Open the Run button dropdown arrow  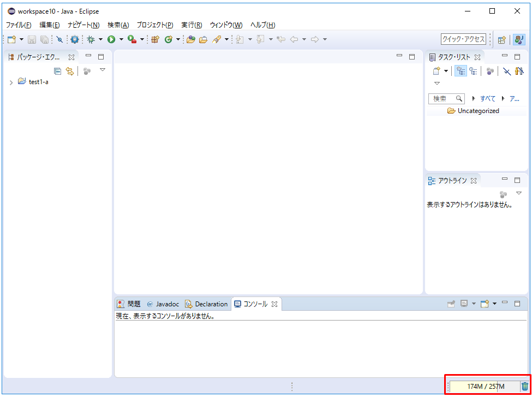[121, 39]
